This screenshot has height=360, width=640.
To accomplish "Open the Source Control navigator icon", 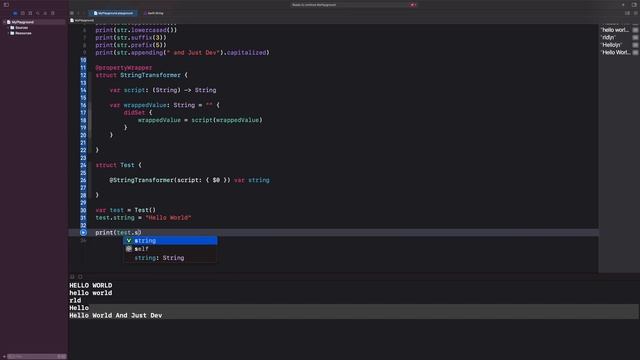I will (x=22, y=13).
